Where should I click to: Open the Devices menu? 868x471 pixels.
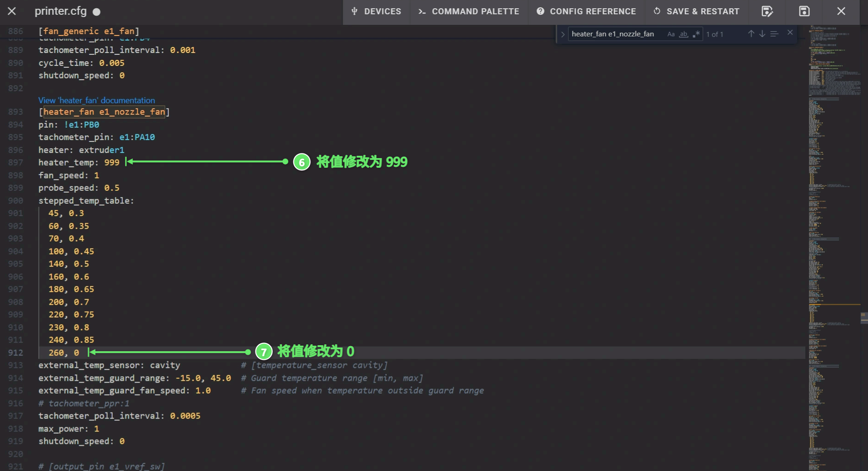coord(376,12)
